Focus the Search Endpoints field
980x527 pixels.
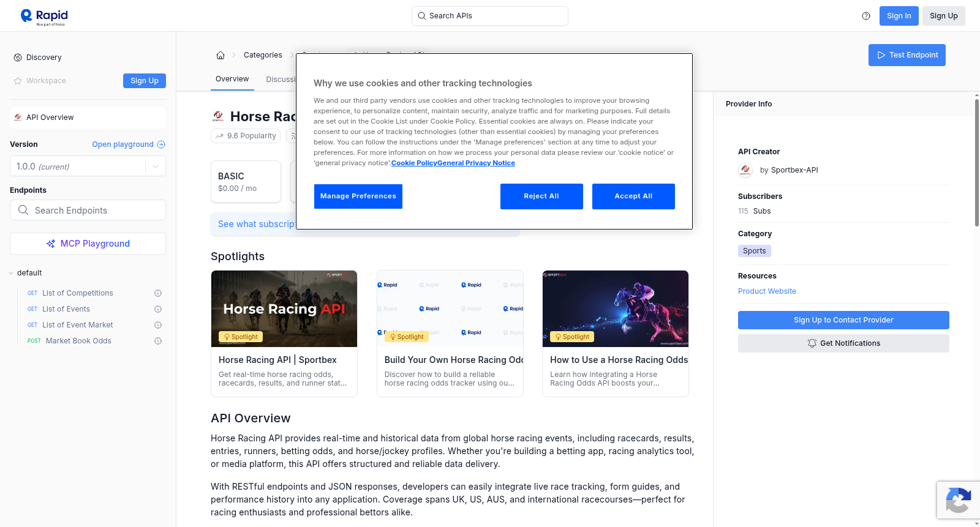[88, 210]
